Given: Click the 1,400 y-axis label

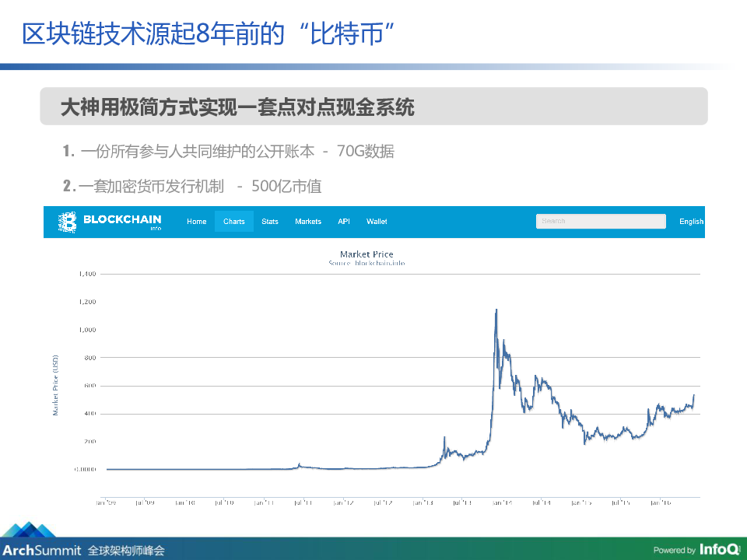Looking at the screenshot, I should [x=86, y=274].
